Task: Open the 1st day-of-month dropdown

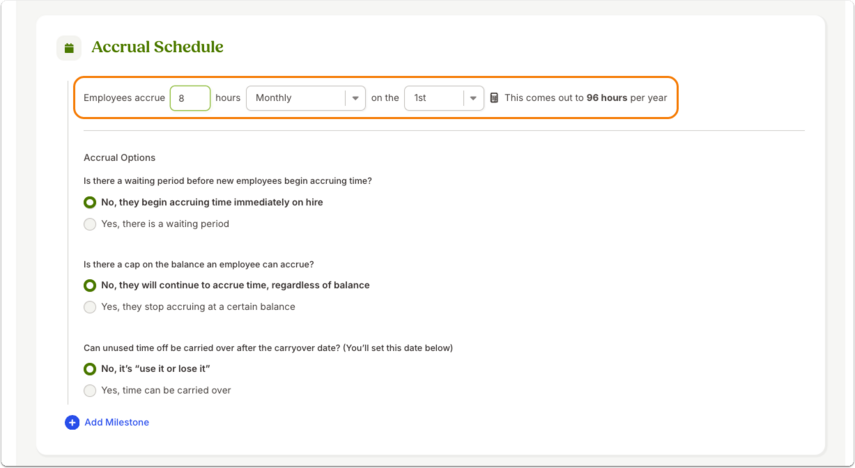Action: [x=444, y=98]
